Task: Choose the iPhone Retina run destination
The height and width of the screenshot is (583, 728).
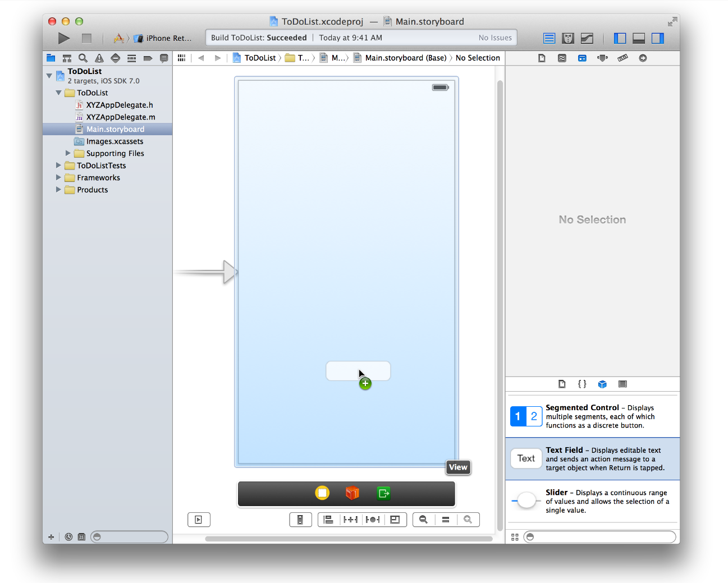Action: [x=163, y=38]
